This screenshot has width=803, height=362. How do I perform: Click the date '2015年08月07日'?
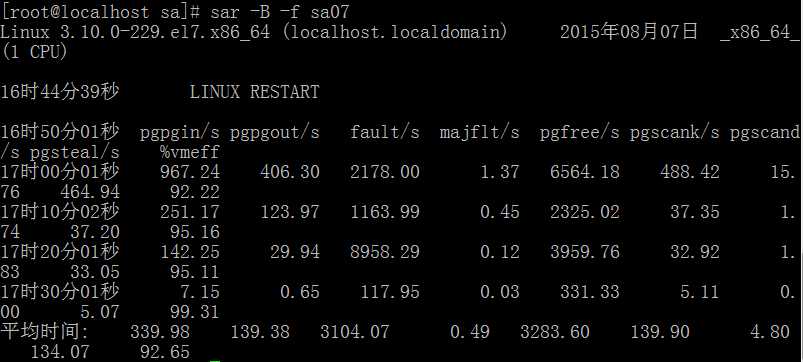point(629,32)
